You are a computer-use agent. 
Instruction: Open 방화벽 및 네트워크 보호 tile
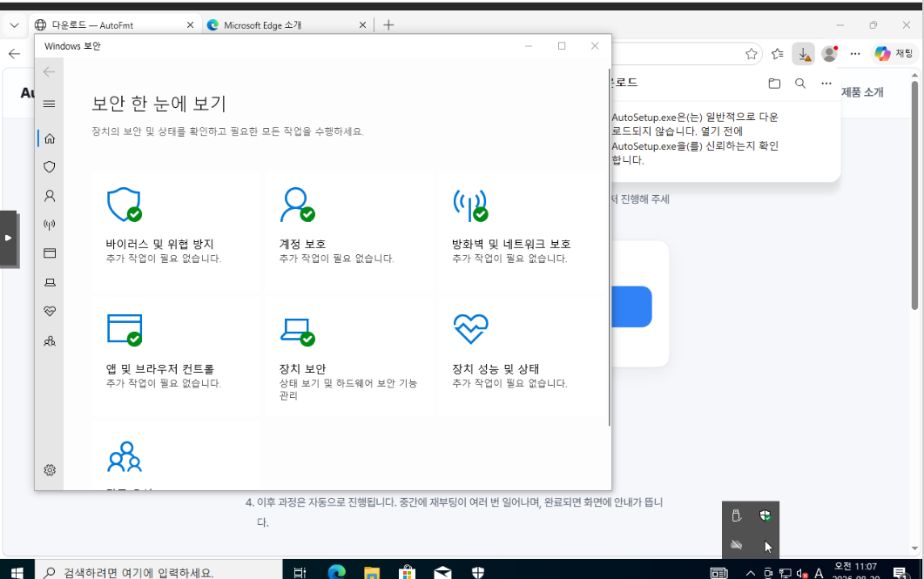tap(522, 232)
